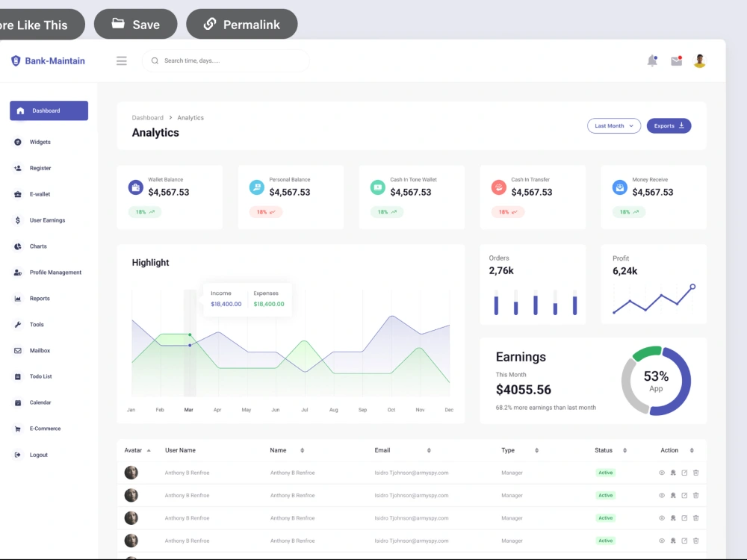Viewport: 747px width, 560px height.
Task: Edit the third table row via edit icon
Action: (684, 518)
